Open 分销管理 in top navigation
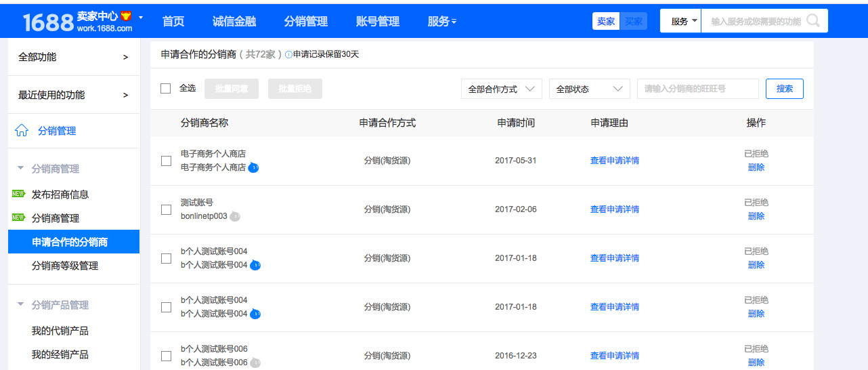The height and width of the screenshot is (370, 868). coord(306,22)
